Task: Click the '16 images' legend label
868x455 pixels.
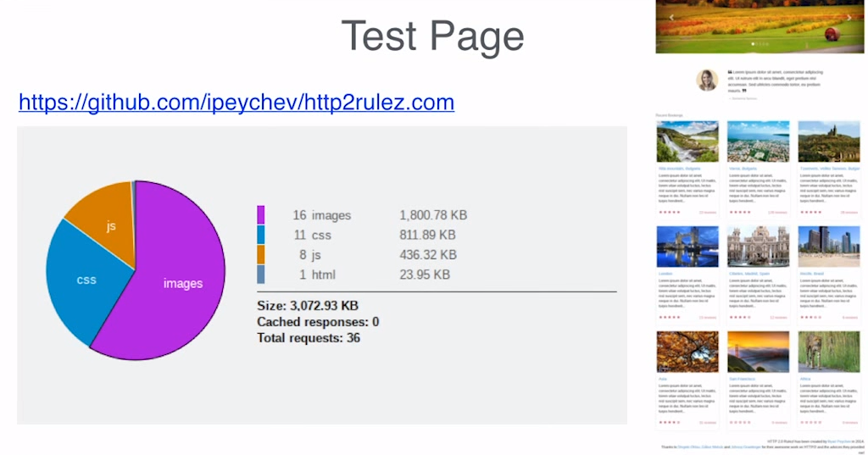Action: 321,215
